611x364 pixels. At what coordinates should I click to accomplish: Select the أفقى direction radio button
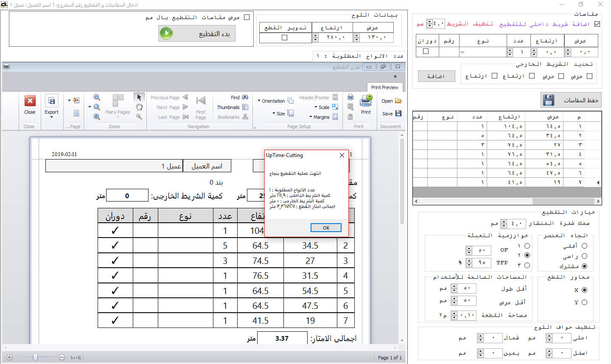[584, 246]
